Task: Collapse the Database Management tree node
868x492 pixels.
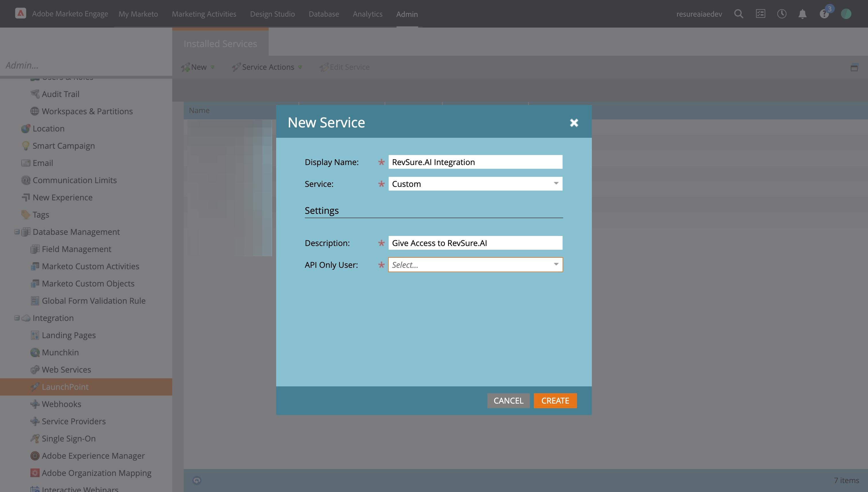Action: coord(17,232)
